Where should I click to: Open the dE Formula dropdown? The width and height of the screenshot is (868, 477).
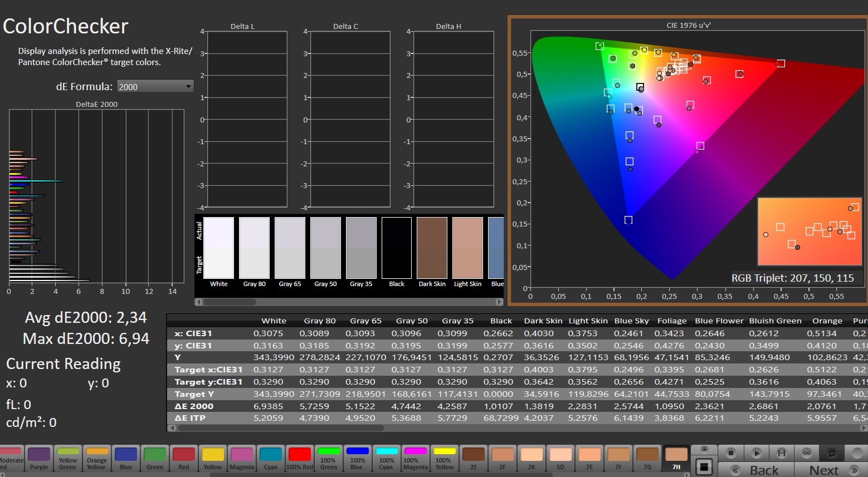(155, 86)
